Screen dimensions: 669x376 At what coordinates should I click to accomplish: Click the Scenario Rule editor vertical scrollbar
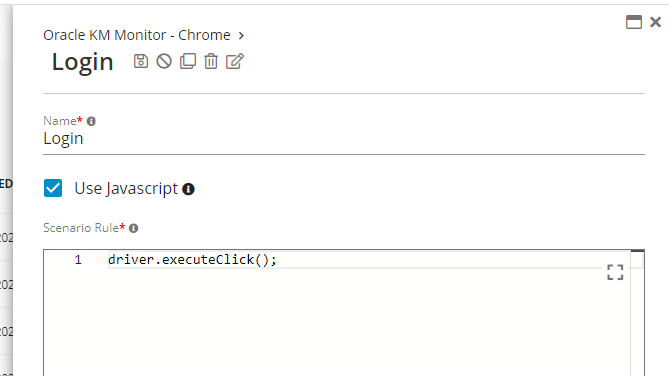click(x=637, y=314)
